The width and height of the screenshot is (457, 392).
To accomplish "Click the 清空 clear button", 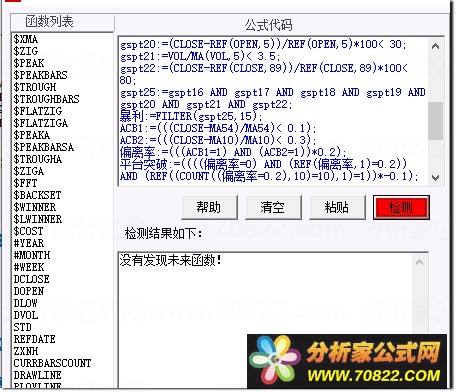I will point(273,207).
